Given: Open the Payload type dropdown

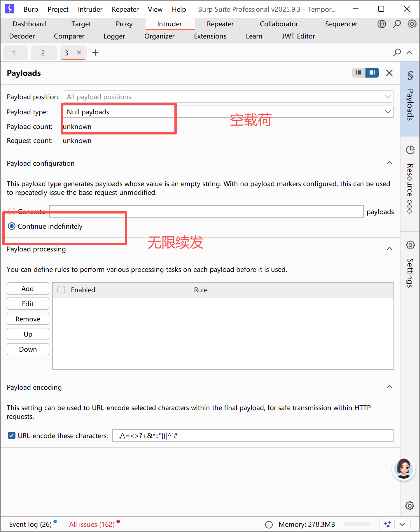Looking at the screenshot, I should click(x=228, y=112).
